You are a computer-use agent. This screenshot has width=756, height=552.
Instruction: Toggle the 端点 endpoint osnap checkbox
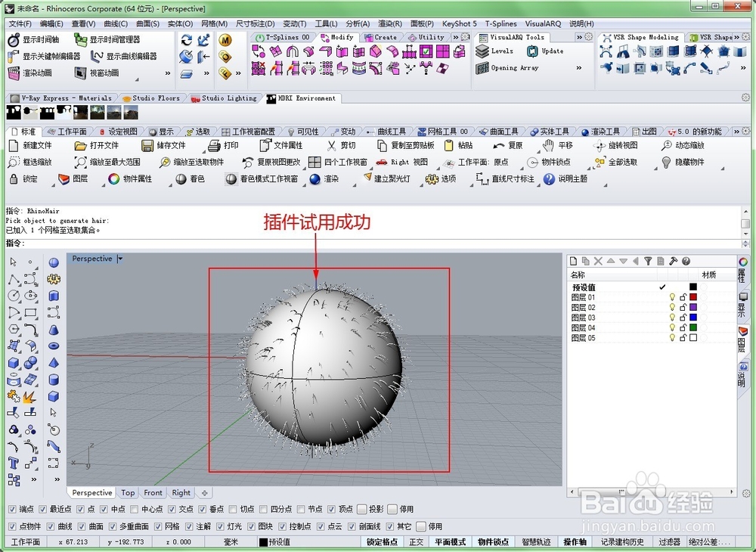[x=13, y=509]
